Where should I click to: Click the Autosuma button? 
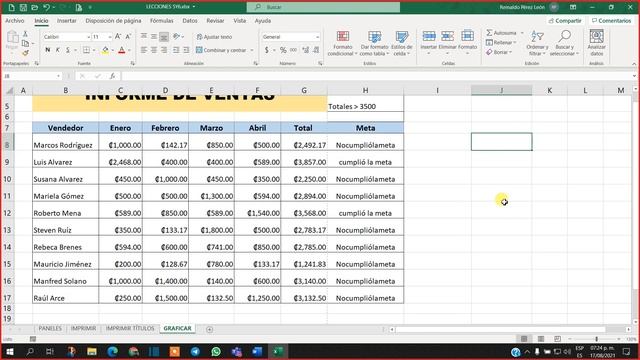(x=501, y=33)
